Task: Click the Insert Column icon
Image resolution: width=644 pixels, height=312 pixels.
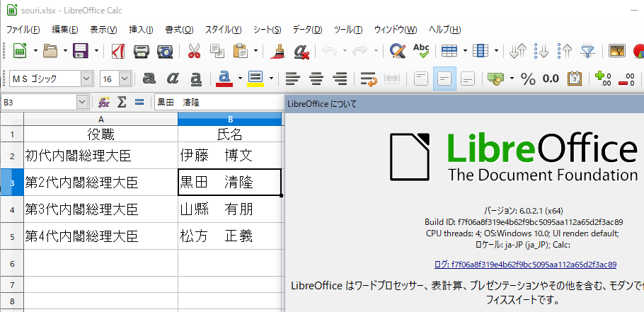Action: (x=480, y=51)
